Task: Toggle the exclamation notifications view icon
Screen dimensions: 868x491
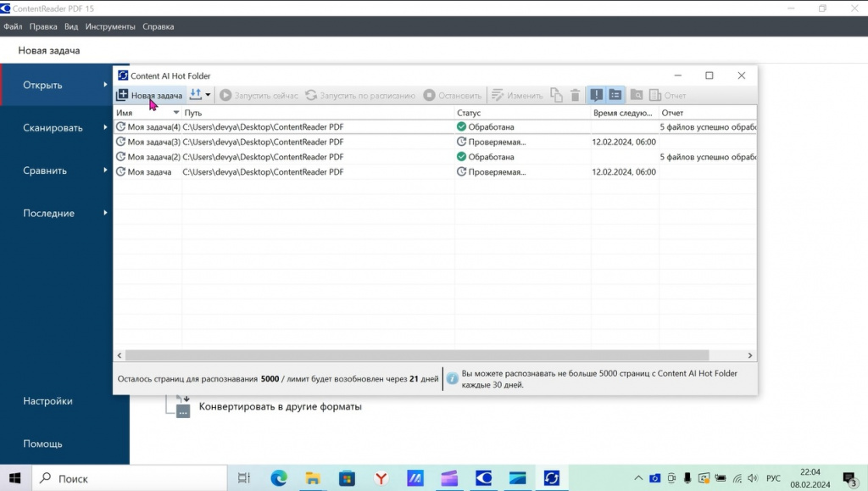Action: [x=596, y=95]
